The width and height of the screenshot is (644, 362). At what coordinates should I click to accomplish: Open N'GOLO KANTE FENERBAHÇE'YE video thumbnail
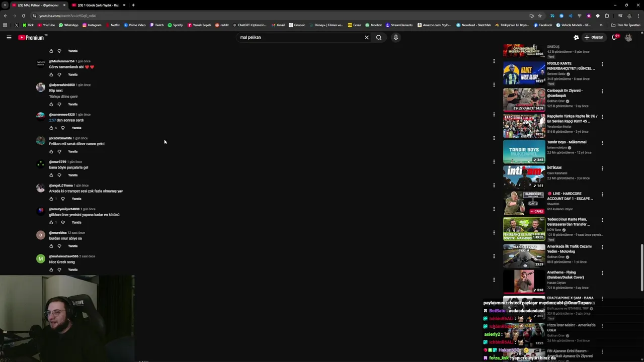point(524,73)
